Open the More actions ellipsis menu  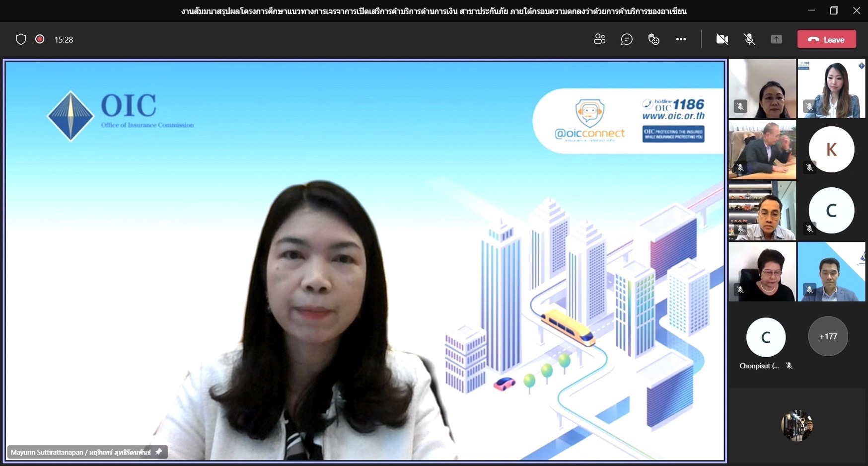pos(681,39)
